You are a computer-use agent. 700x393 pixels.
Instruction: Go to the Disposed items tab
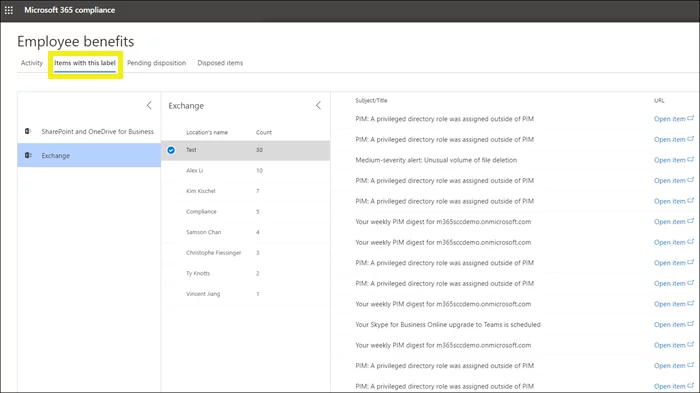coord(220,63)
